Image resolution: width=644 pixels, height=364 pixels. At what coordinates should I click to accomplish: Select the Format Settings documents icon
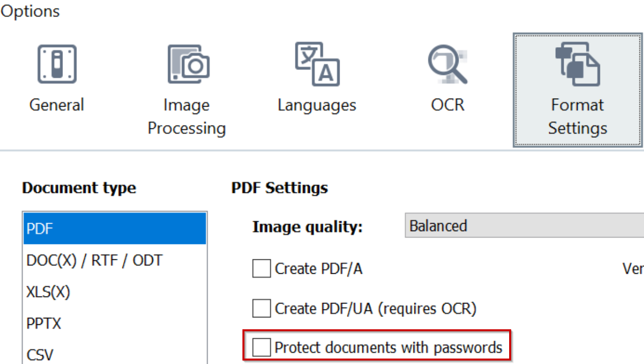578,64
